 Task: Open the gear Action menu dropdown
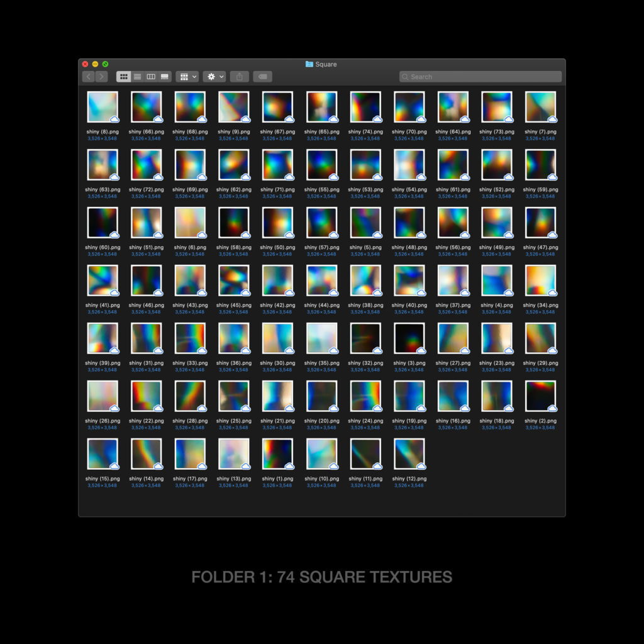tap(214, 77)
